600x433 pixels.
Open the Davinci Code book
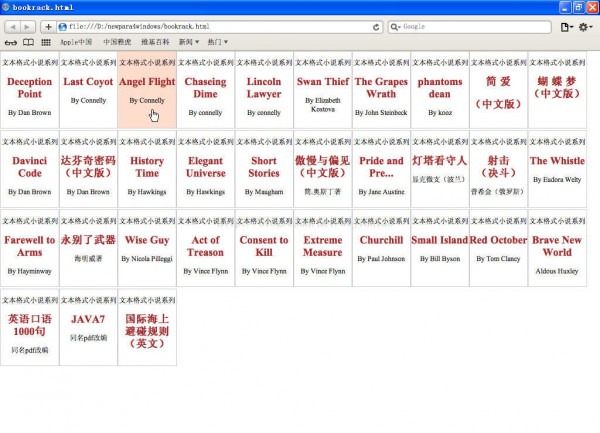point(30,167)
